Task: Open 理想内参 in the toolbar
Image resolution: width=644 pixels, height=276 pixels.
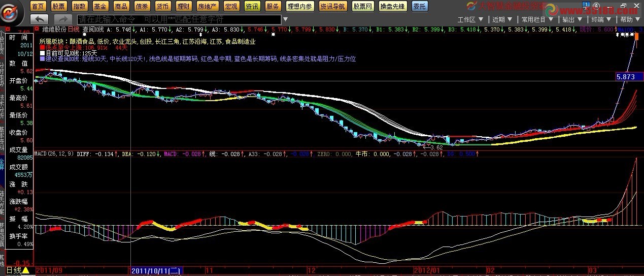Action: pyautogui.click(x=299, y=6)
